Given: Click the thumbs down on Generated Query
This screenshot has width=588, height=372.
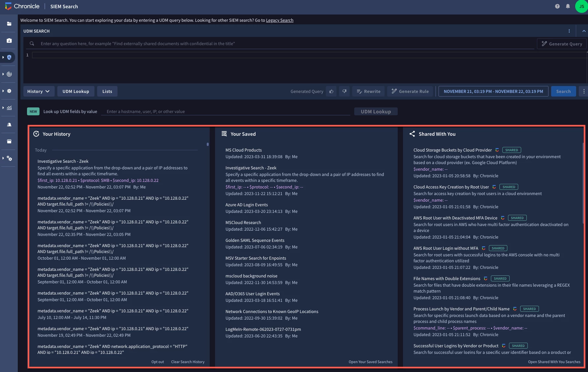Looking at the screenshot, I should click(344, 91).
